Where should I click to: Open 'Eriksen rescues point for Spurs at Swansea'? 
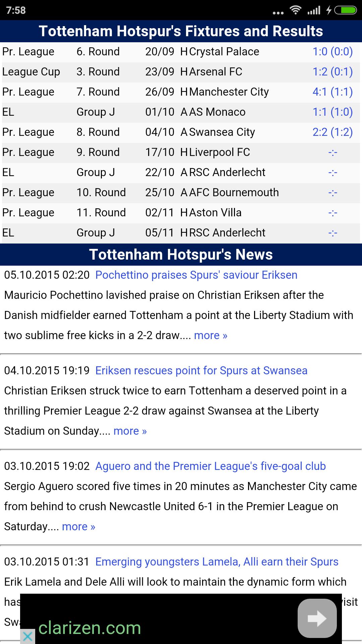click(x=201, y=370)
